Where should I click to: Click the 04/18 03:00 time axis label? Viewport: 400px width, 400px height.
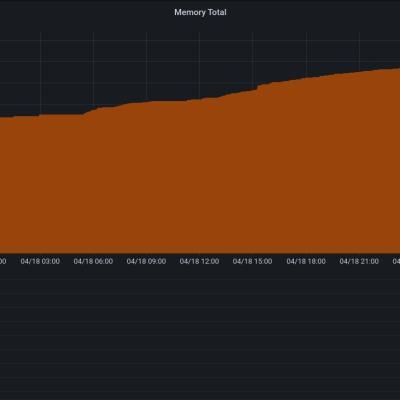pyautogui.click(x=40, y=261)
